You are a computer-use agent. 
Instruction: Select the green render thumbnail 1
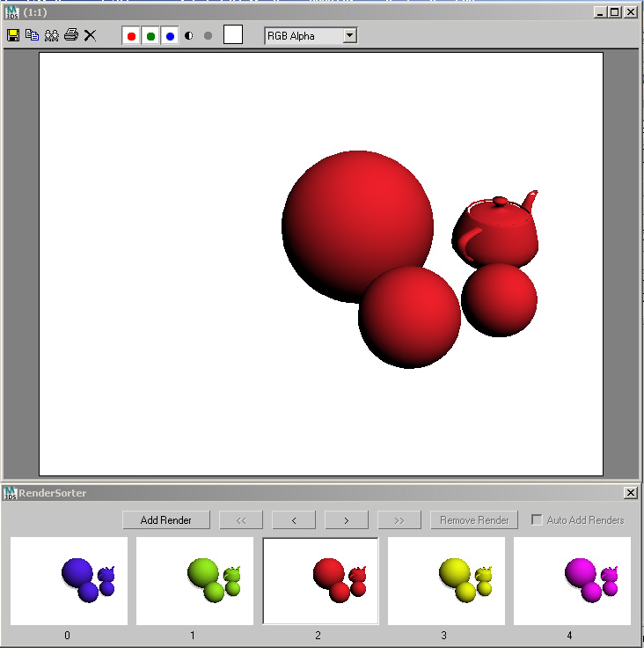[x=194, y=581]
